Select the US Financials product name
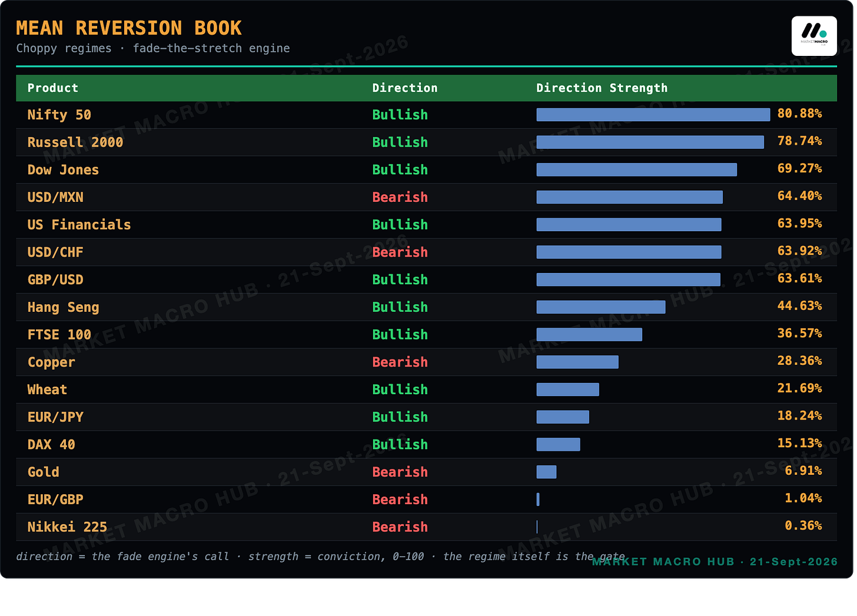This screenshot has height=616, width=857. [x=79, y=225]
